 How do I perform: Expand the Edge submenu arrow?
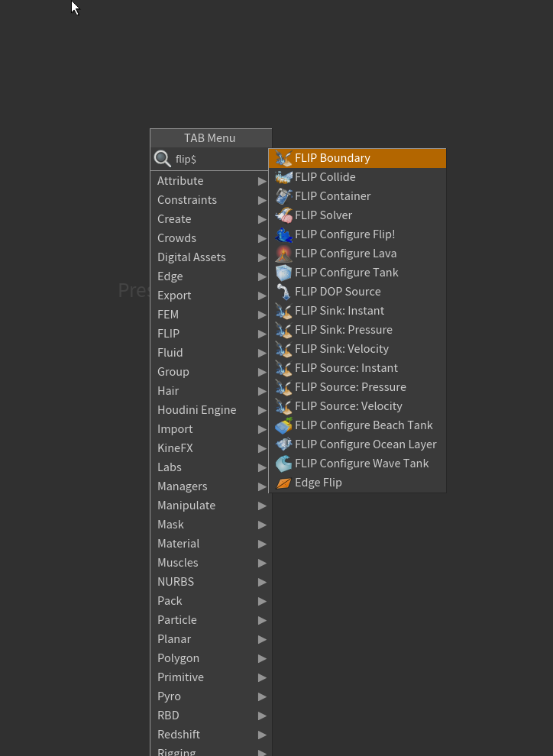pyautogui.click(x=262, y=276)
